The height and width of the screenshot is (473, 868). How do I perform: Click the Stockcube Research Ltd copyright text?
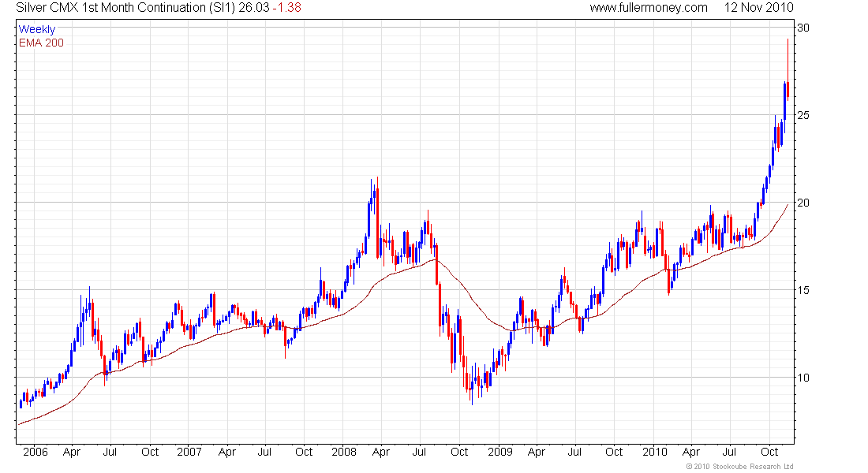[739, 467]
